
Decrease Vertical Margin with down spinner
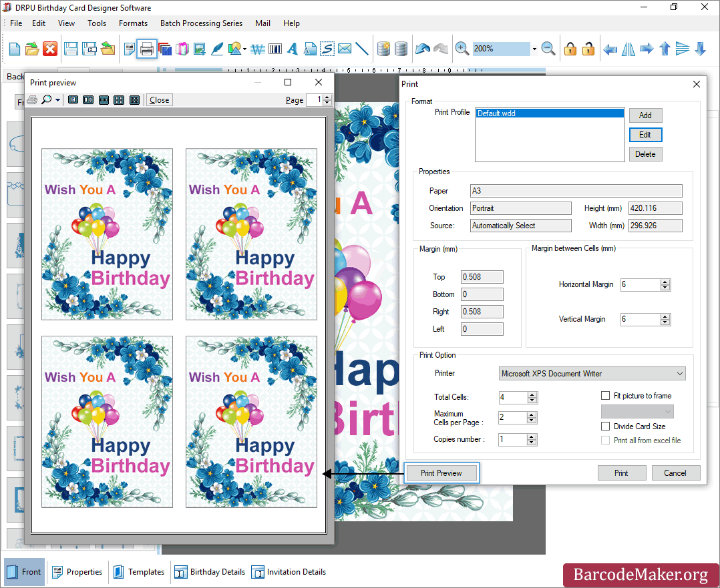(x=665, y=322)
